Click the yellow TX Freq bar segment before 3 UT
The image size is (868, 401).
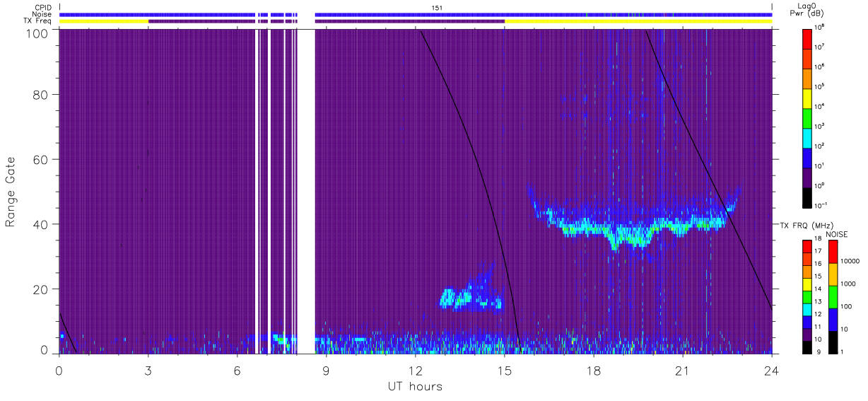tap(104, 21)
